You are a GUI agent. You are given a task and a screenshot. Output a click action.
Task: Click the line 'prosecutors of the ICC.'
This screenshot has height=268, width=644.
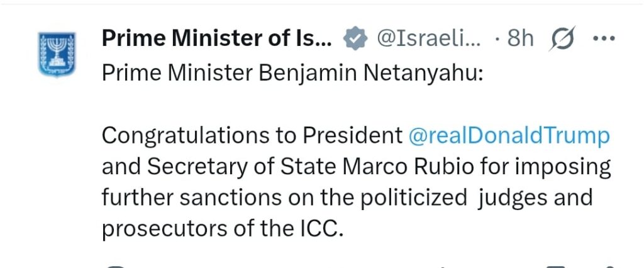click(222, 230)
